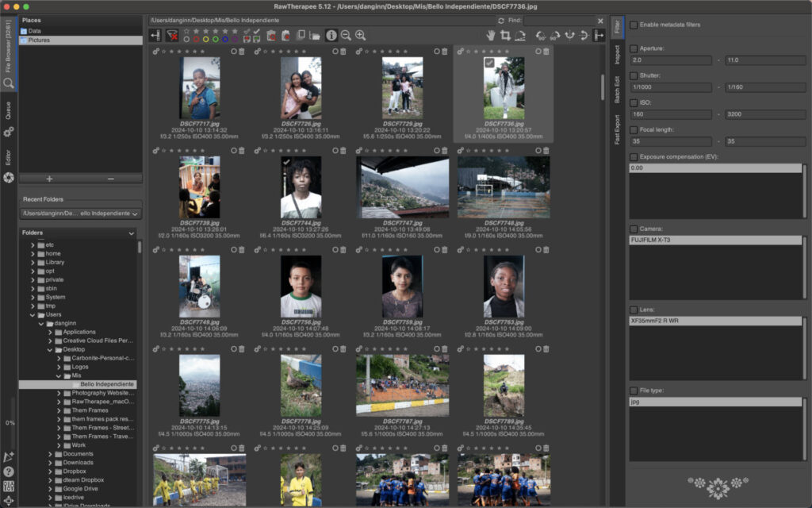Viewport: 812px width, 508px height.
Task: Enable the Lens filter checkbox
Action: coord(634,310)
